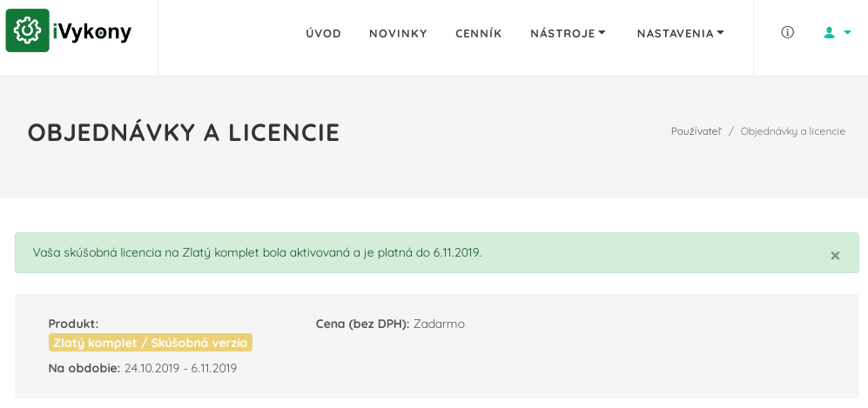Click the user profile person icon
The height and width of the screenshot is (408, 868).
tap(829, 33)
